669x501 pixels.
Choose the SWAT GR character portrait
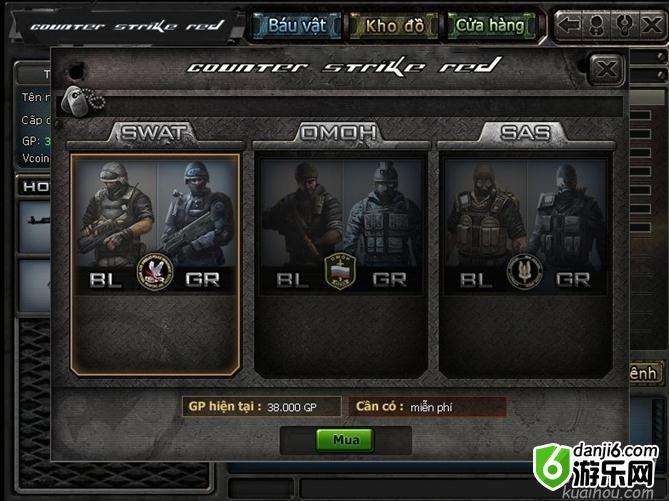[195, 213]
